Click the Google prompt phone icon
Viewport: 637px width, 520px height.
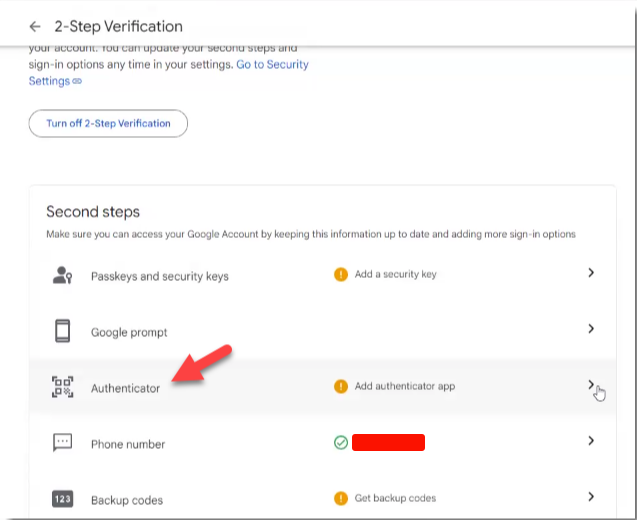click(x=63, y=331)
